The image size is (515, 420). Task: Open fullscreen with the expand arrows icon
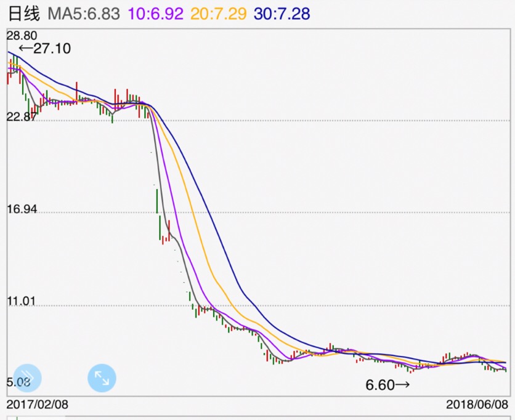pos(102,378)
